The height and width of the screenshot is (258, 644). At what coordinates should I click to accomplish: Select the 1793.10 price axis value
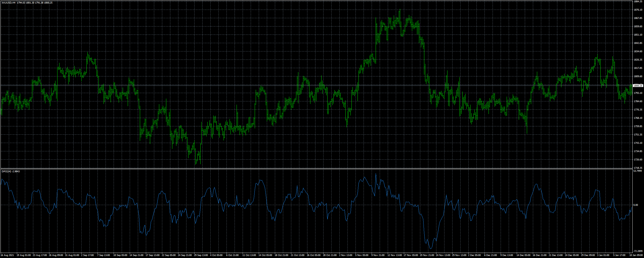coord(638,93)
